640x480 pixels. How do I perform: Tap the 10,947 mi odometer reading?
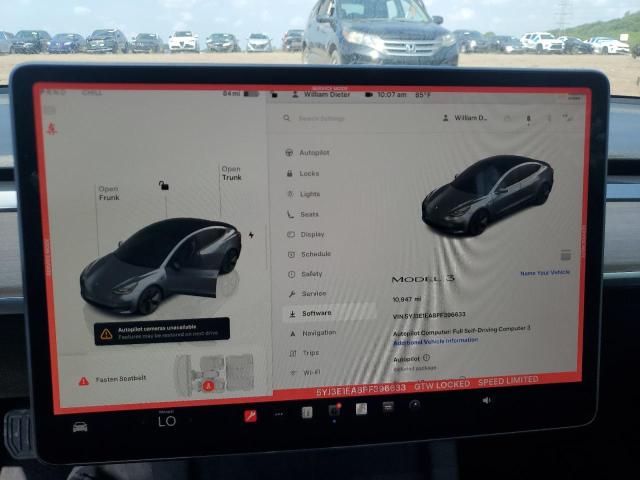(407, 299)
